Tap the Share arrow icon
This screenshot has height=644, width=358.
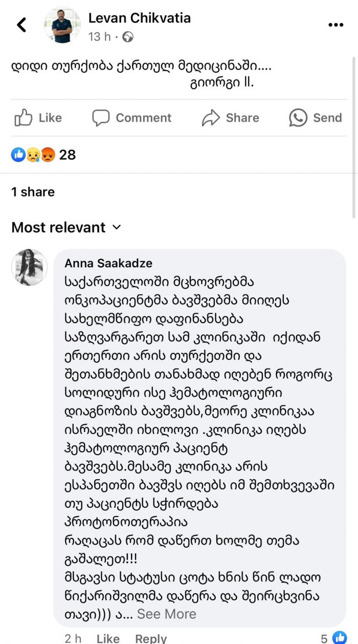[211, 118]
